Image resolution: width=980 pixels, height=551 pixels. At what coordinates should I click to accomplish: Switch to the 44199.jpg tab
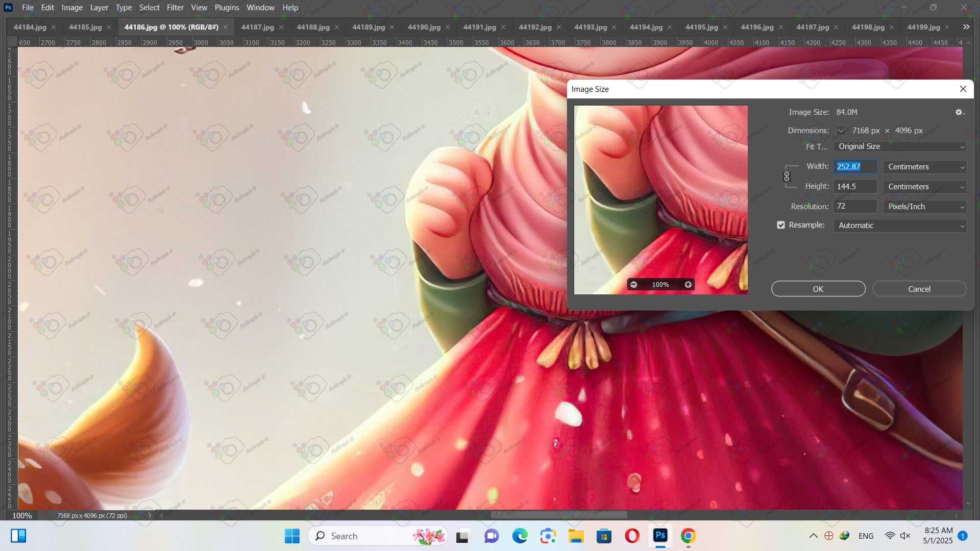tap(923, 27)
